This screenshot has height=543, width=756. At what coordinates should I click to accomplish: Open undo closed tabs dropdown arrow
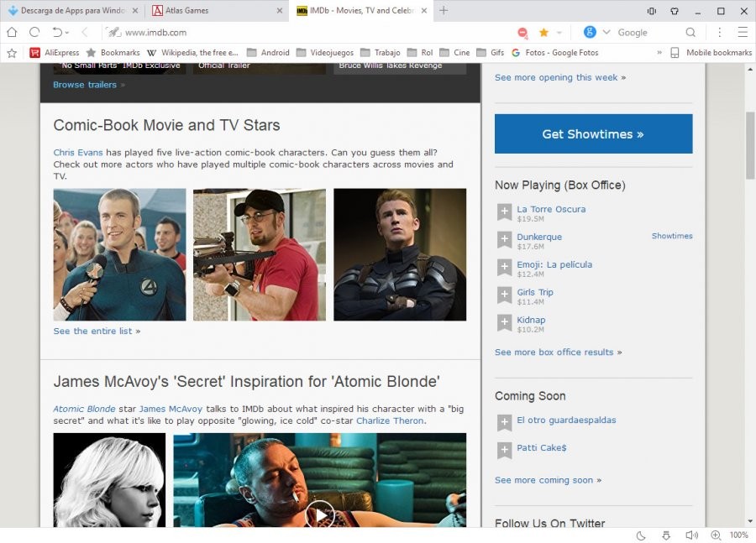(x=67, y=33)
